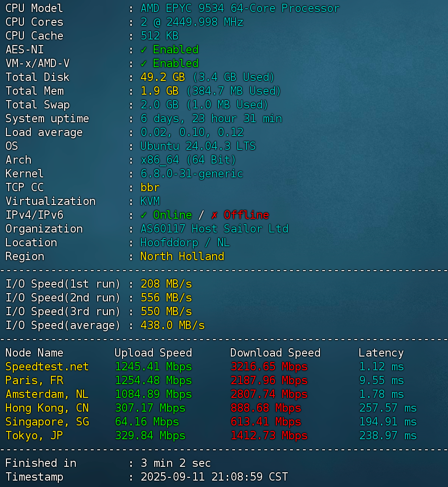448x487 pixels.
Task: Click Paris upload 1254.48 Mbps
Action: [153, 380]
